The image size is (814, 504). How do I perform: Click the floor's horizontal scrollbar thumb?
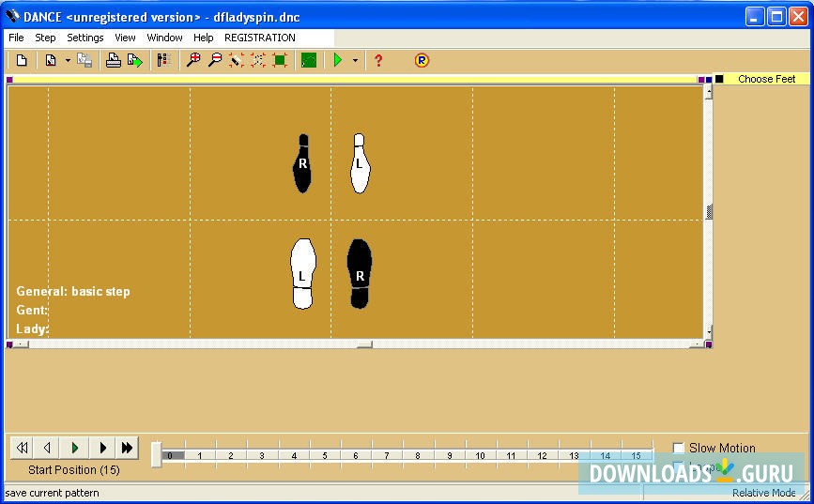[x=364, y=344]
